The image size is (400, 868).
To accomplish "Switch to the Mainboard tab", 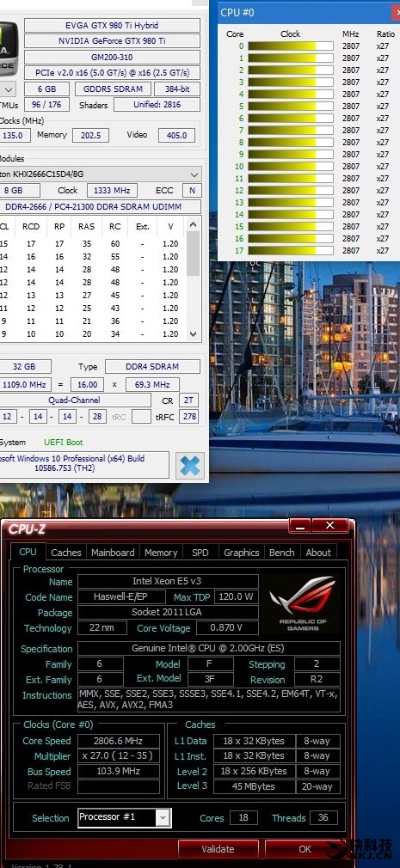I will (113, 552).
